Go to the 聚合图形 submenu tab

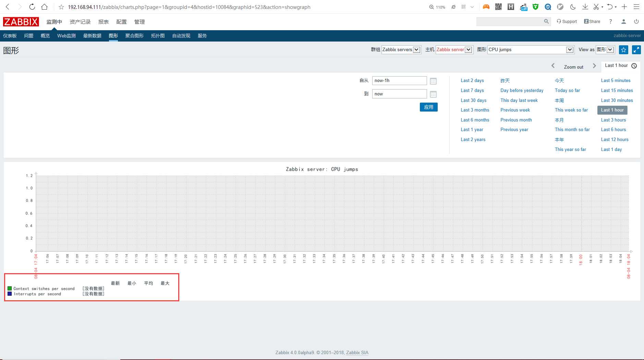(134, 36)
